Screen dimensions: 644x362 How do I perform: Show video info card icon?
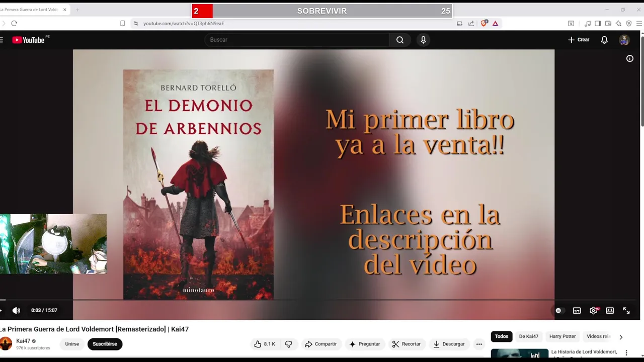point(629,59)
